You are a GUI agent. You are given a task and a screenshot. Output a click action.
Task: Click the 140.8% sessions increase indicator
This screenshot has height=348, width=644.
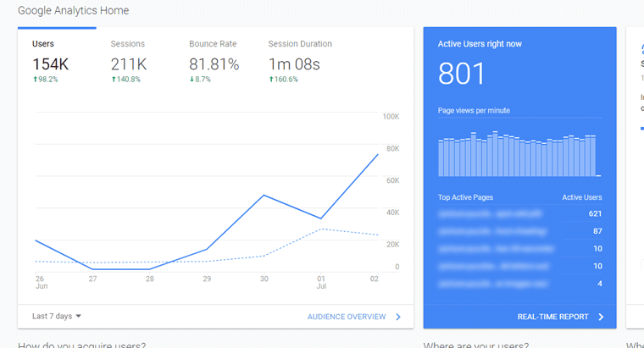[x=126, y=80]
